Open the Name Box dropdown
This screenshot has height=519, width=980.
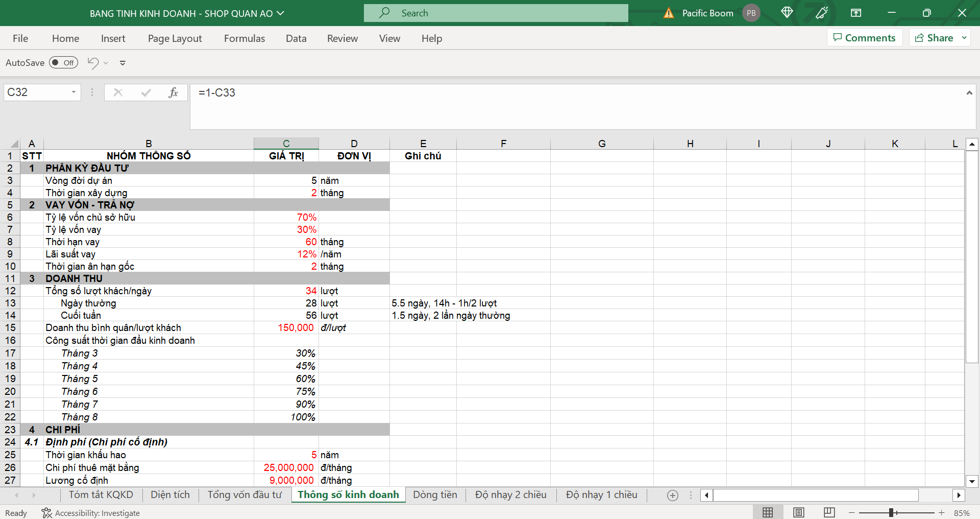[73, 92]
